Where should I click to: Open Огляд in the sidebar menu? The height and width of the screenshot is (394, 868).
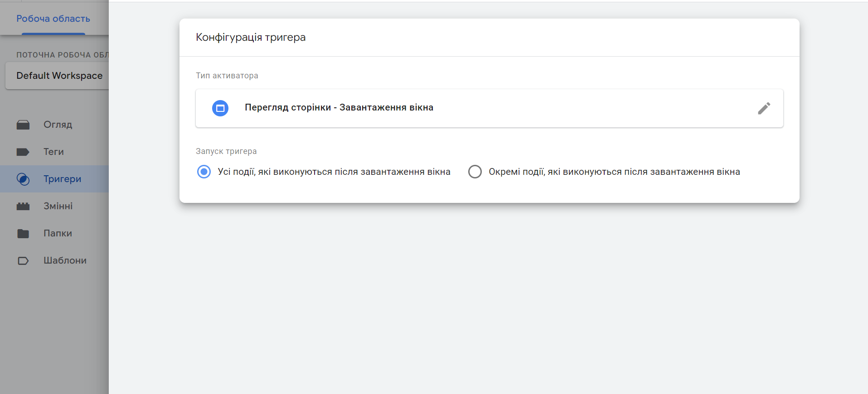pyautogui.click(x=54, y=125)
